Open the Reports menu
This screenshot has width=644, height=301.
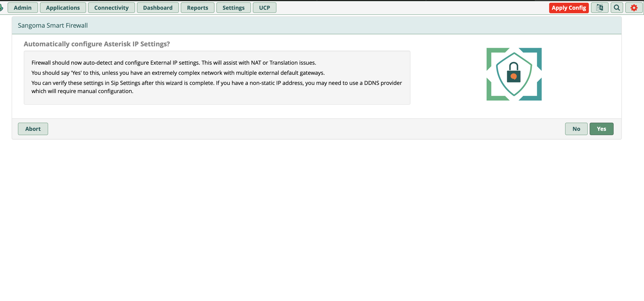[x=198, y=7]
